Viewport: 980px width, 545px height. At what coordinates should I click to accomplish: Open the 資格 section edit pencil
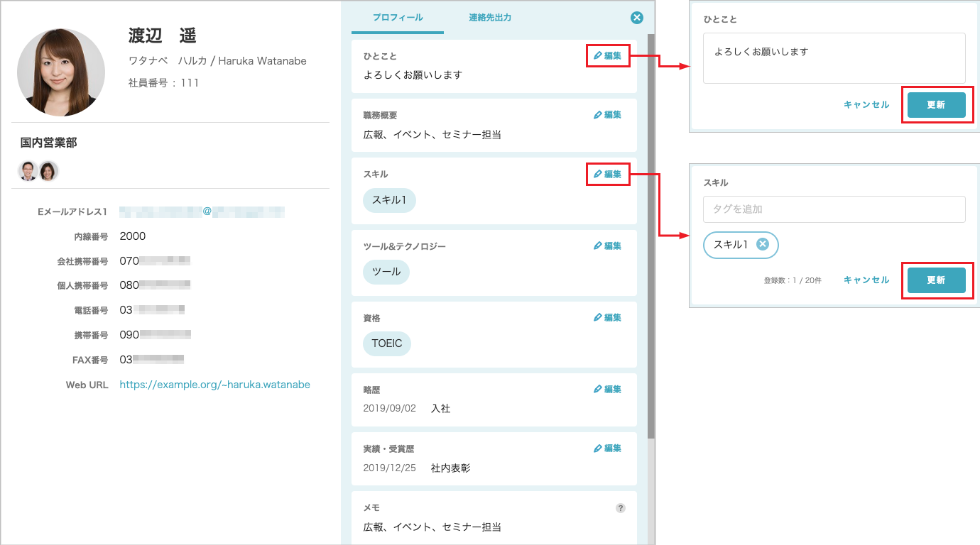pos(608,317)
